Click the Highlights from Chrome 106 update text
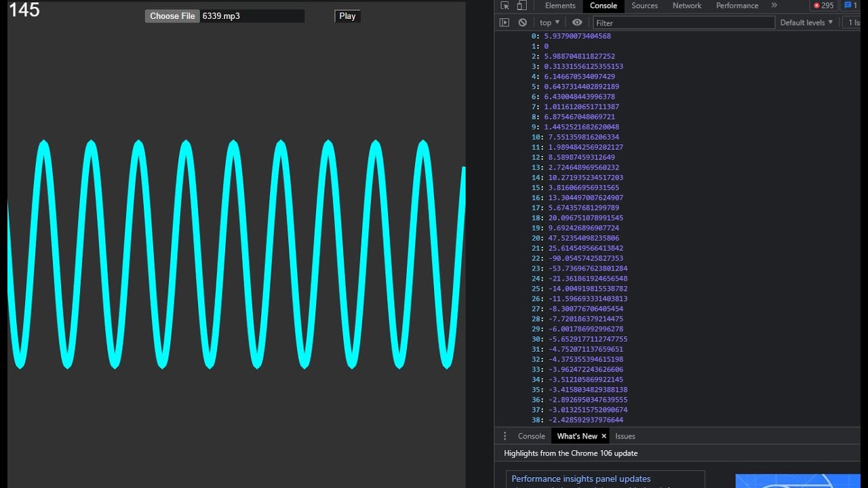This screenshot has width=868, height=488. [571, 453]
